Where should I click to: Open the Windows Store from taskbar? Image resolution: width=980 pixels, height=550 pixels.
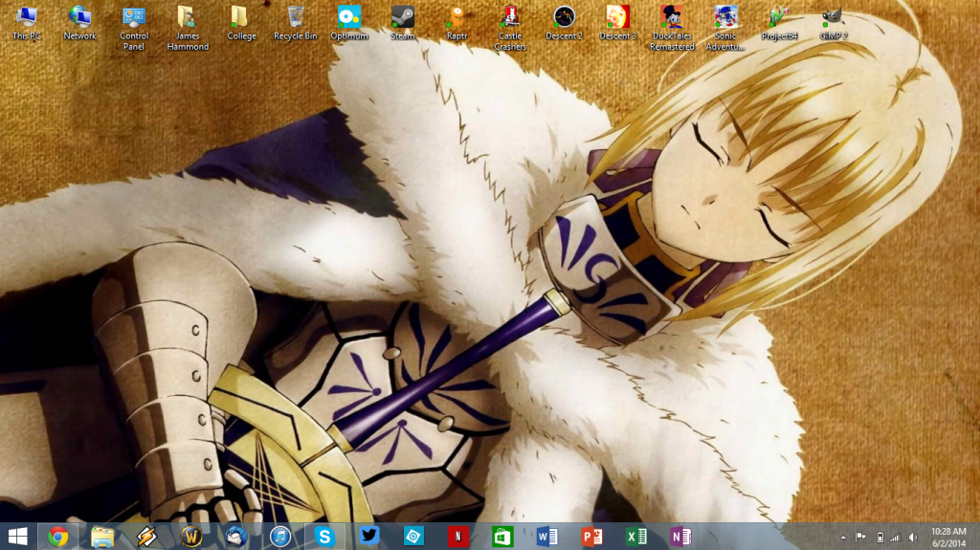pos(502,537)
